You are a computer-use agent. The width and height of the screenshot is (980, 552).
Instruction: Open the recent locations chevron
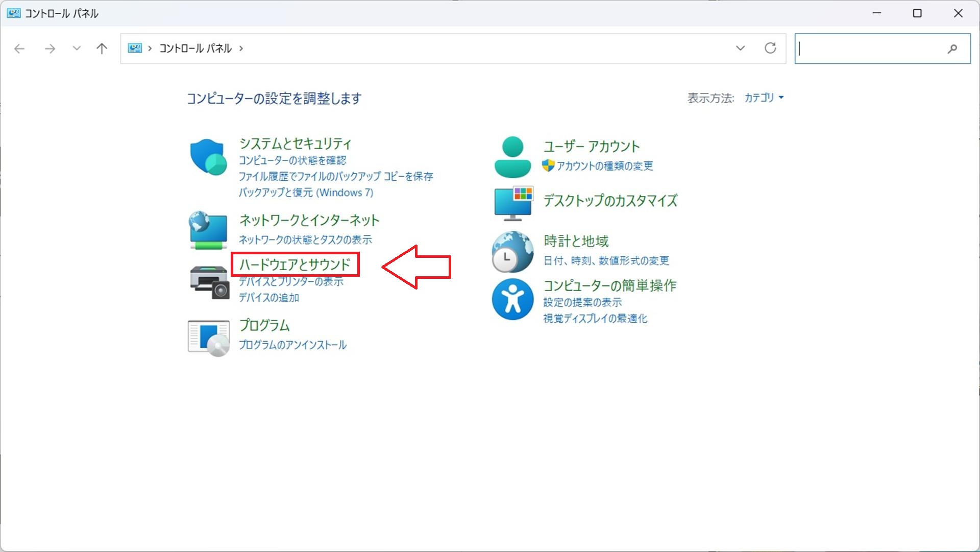tap(77, 49)
